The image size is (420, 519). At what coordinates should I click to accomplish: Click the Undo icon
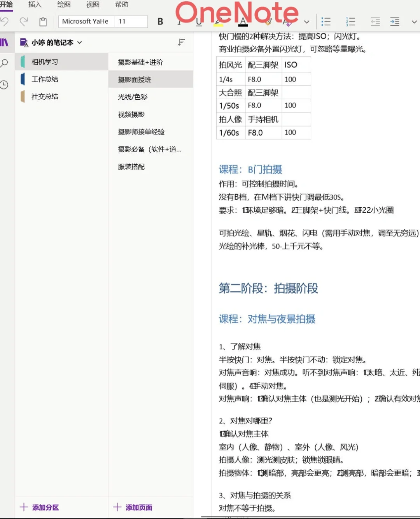tap(5, 22)
